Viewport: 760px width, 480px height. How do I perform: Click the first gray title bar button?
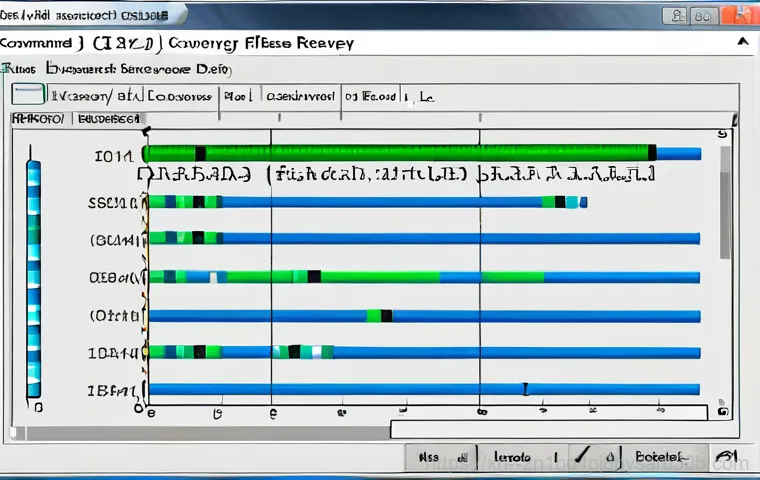coord(676,16)
